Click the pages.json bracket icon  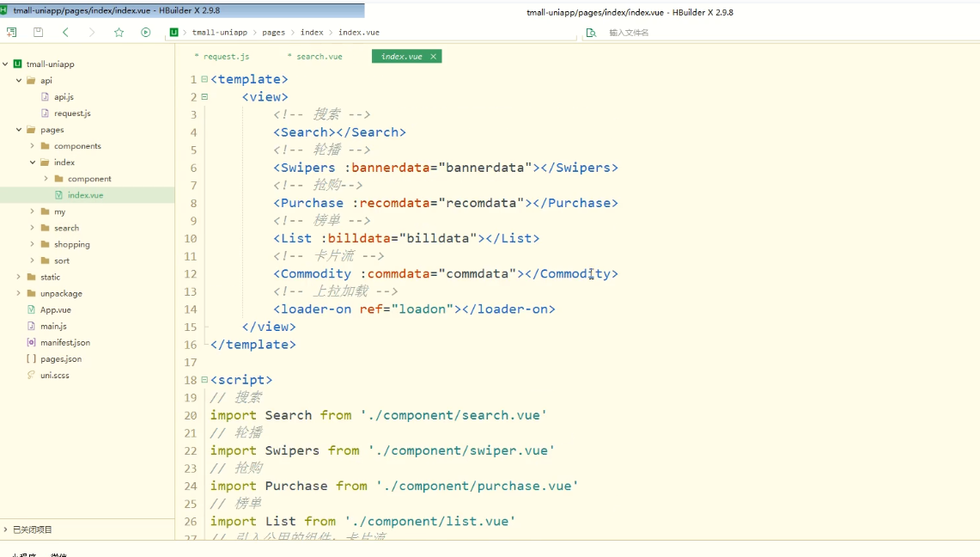click(31, 358)
